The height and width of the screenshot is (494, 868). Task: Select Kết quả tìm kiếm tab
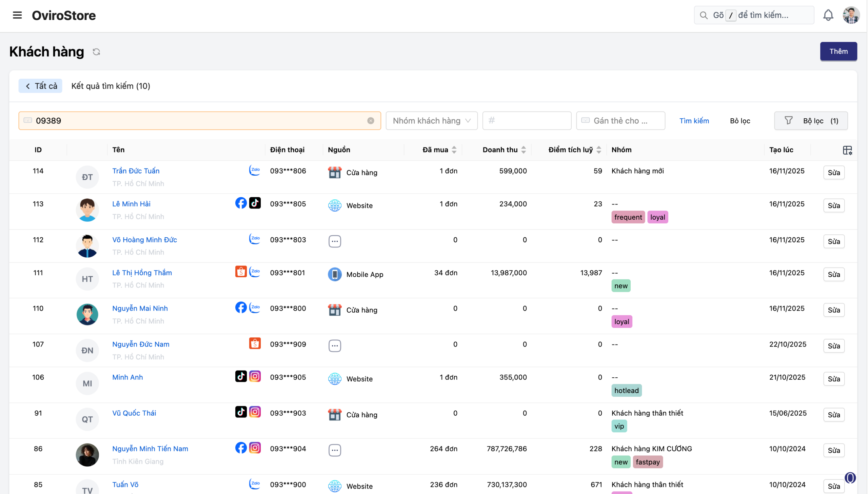click(x=111, y=86)
